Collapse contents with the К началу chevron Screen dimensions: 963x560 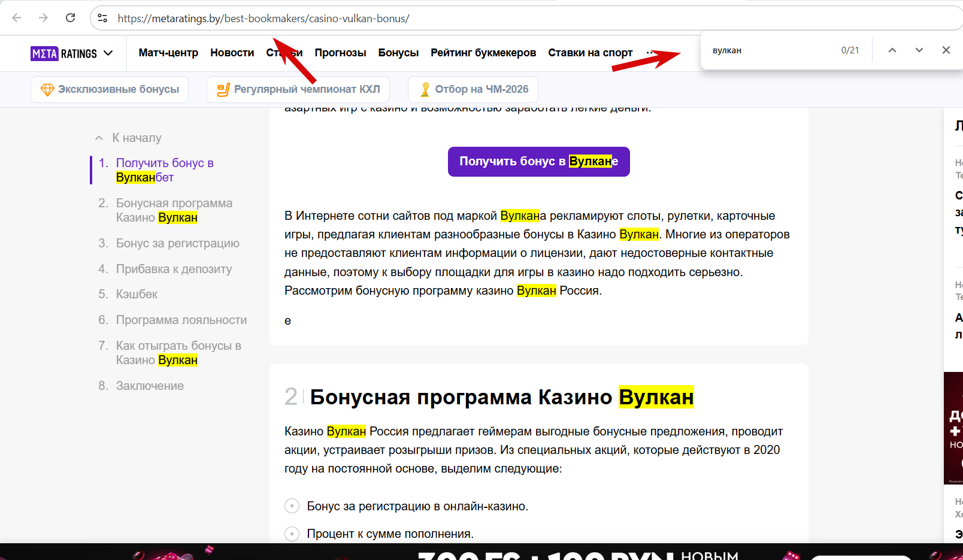coord(99,138)
